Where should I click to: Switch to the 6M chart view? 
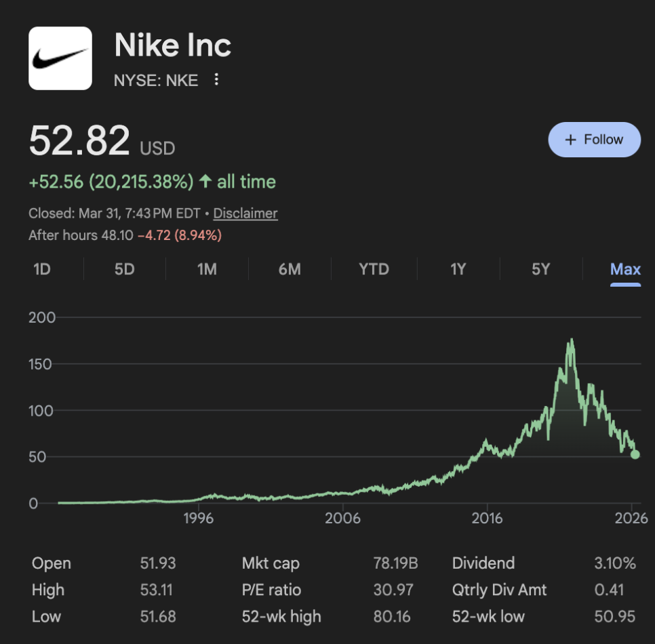pyautogui.click(x=290, y=269)
